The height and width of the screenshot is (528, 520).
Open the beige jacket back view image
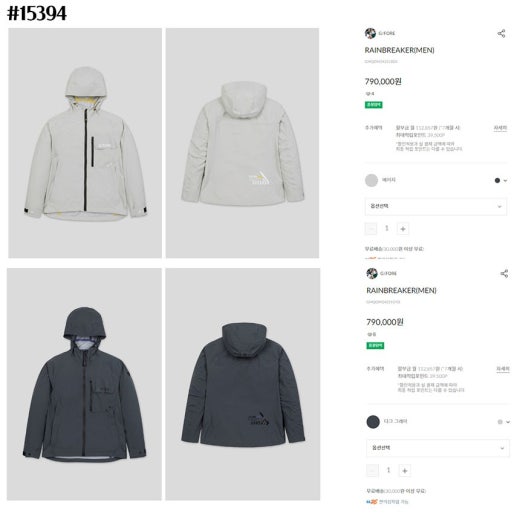coord(242,143)
